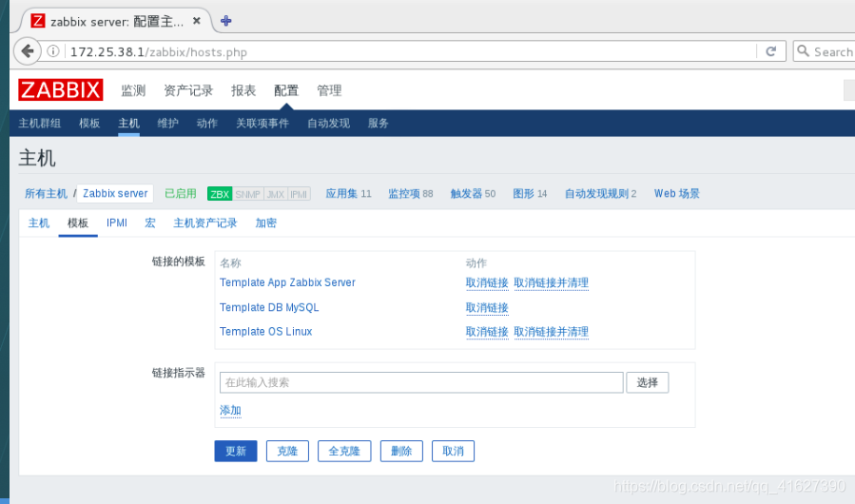Click 取消链接 for Template OS Linux
855x504 pixels.
(487, 332)
